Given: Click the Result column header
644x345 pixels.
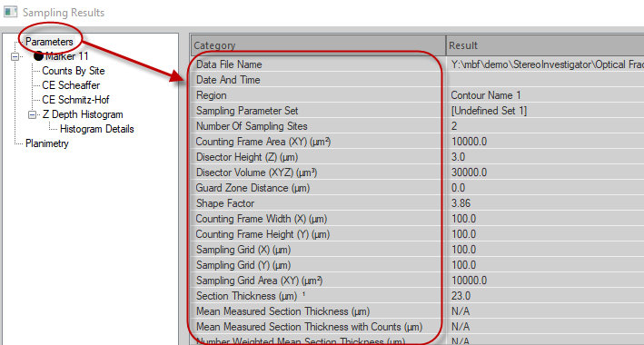Looking at the screenshot, I should pos(545,45).
